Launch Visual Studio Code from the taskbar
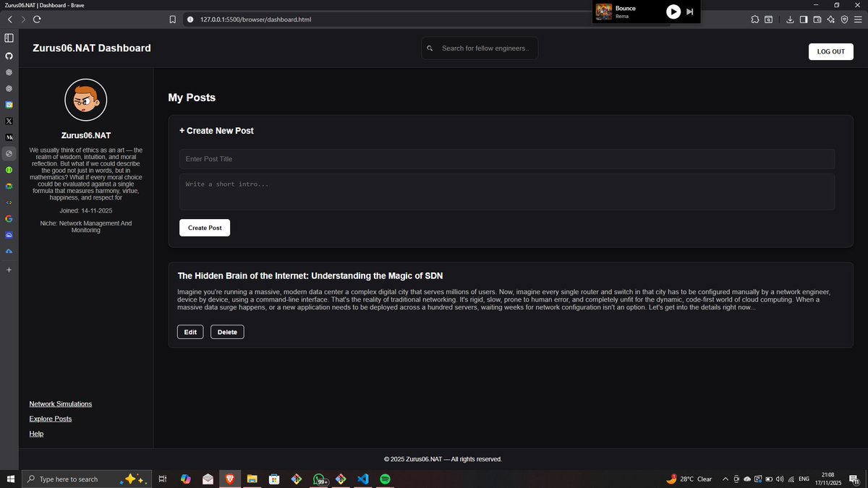The image size is (868, 488). click(363, 479)
